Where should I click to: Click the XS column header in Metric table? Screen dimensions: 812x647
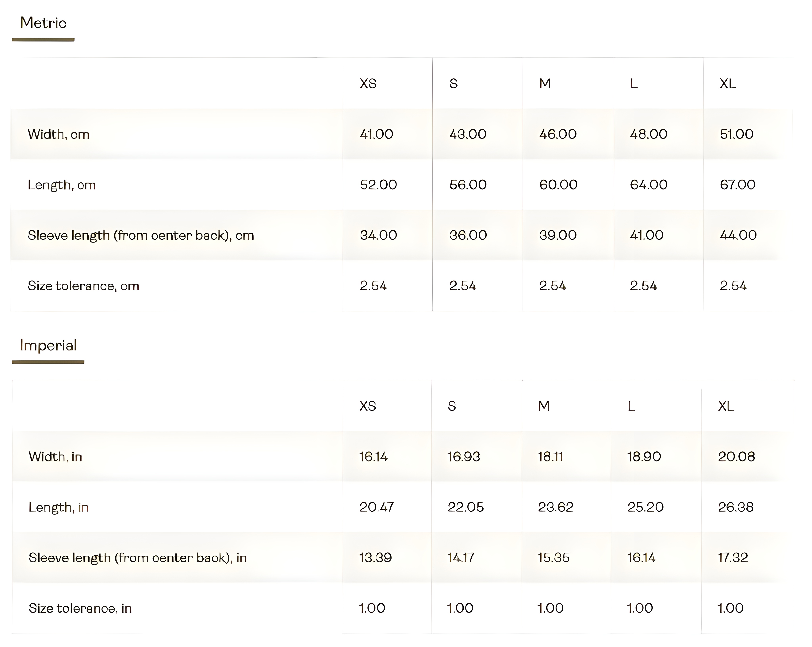[x=368, y=84]
